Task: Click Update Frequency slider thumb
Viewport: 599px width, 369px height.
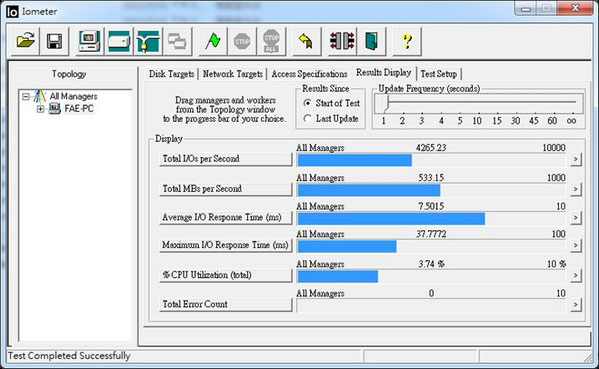Action: pyautogui.click(x=386, y=103)
